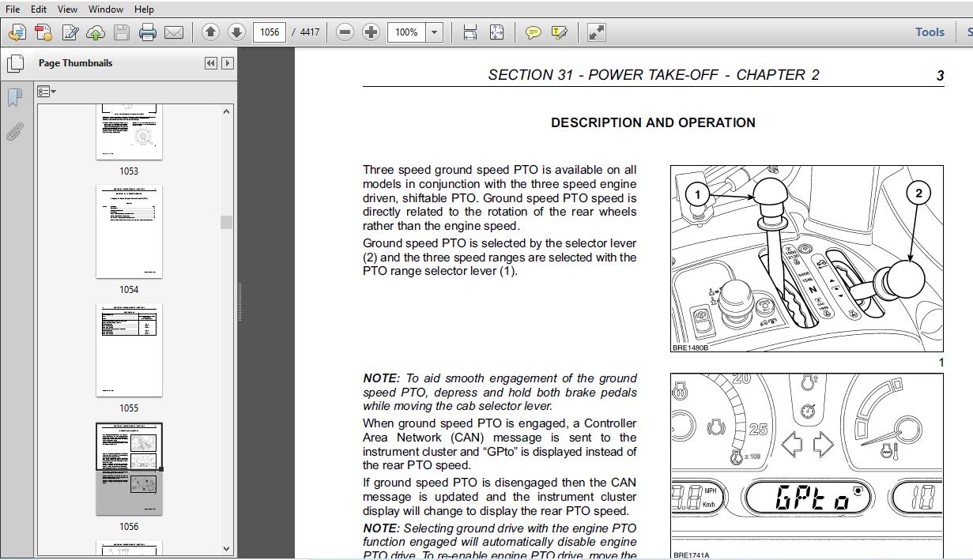
Task: Click the Edit/Sign document icon
Action: click(70, 32)
